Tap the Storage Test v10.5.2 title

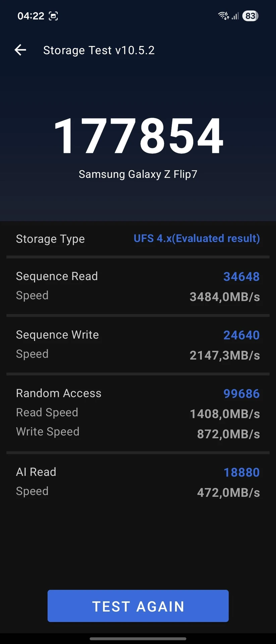(x=99, y=50)
